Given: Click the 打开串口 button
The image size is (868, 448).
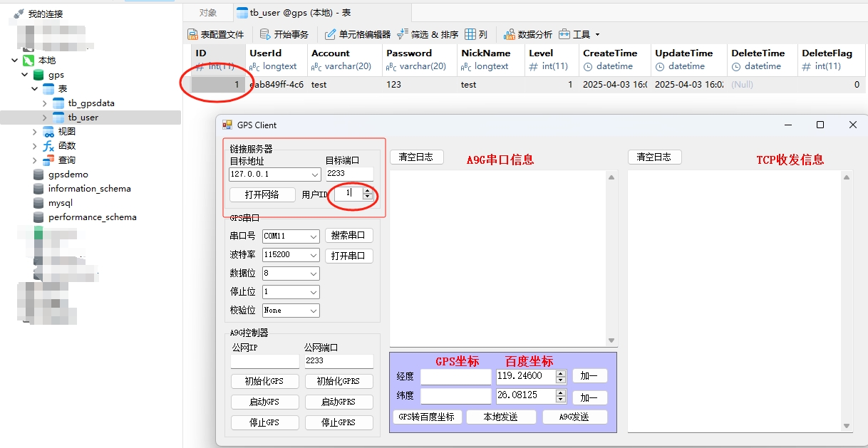Looking at the screenshot, I should [349, 256].
